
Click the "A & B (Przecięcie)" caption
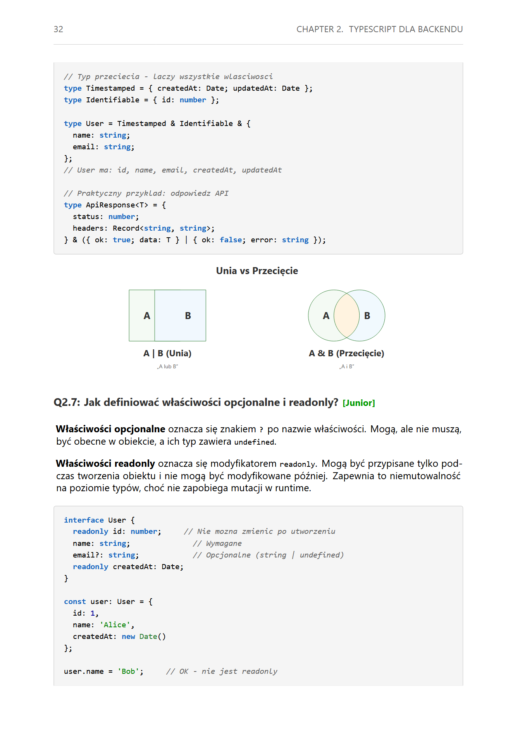[x=346, y=354]
